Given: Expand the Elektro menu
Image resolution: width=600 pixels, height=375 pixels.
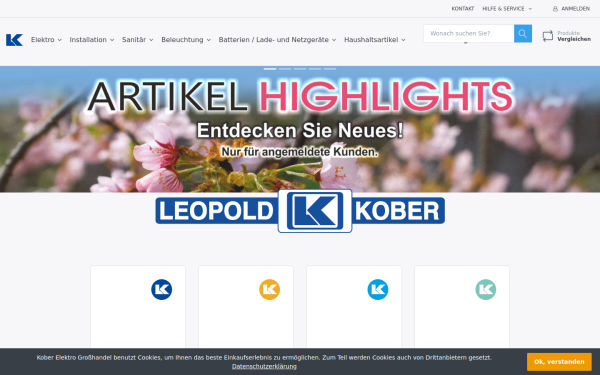Looking at the screenshot, I should click(x=46, y=40).
